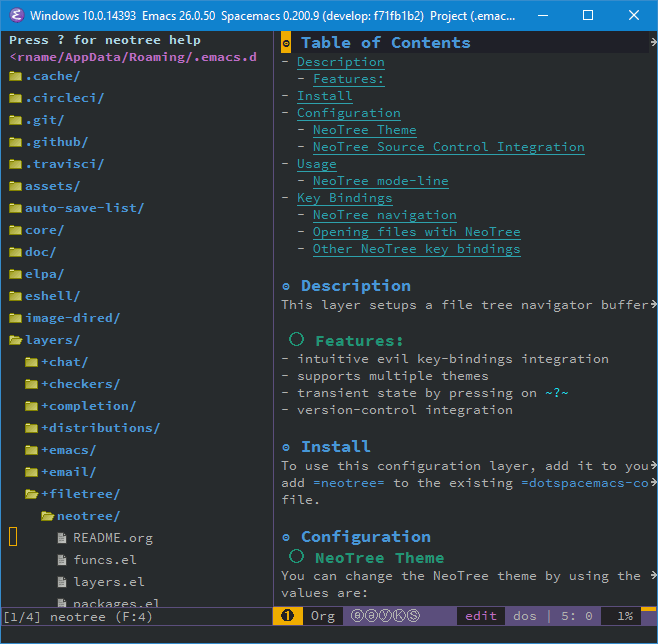
Task: Collapse the open +filetree folder
Action: pos(31,494)
